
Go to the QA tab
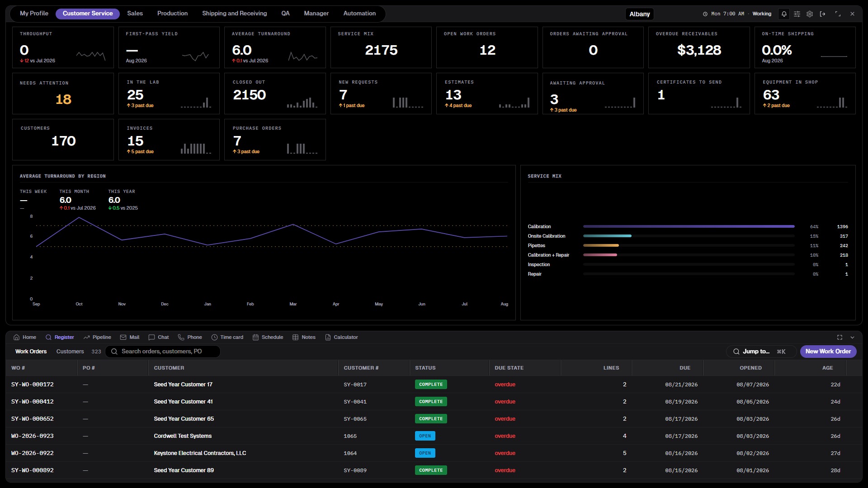(x=285, y=14)
